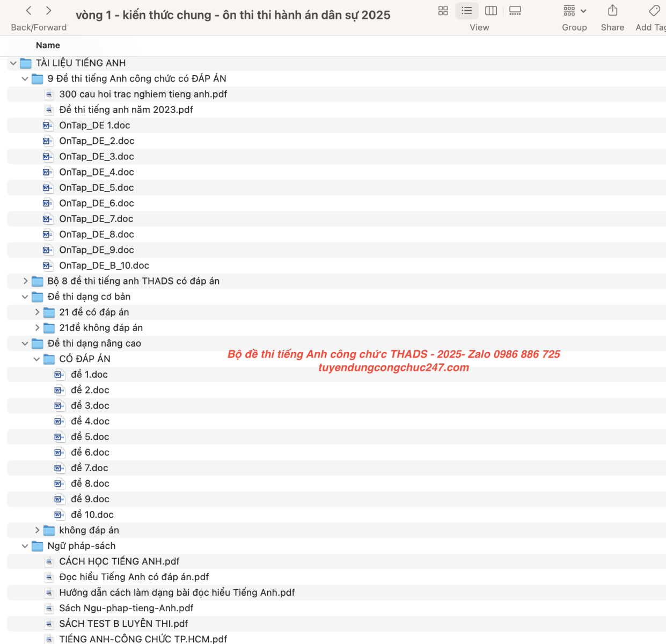Collapse the TÀI LIỆU TIẾNG ANH folder
This screenshot has height=644, width=666.
13,63
